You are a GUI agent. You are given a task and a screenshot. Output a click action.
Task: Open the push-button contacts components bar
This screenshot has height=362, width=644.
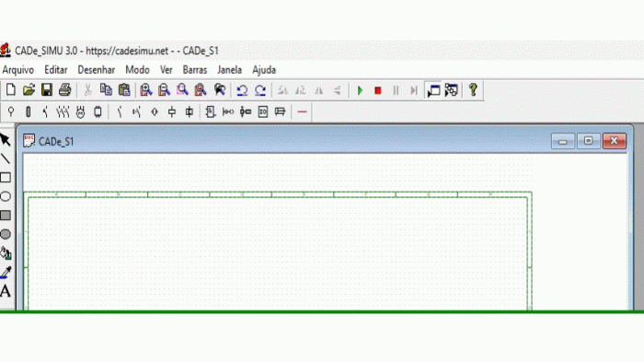(137, 111)
